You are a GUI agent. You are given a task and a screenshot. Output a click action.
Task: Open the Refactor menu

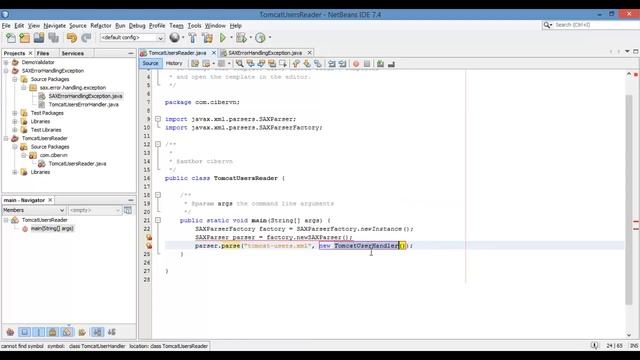point(100,26)
